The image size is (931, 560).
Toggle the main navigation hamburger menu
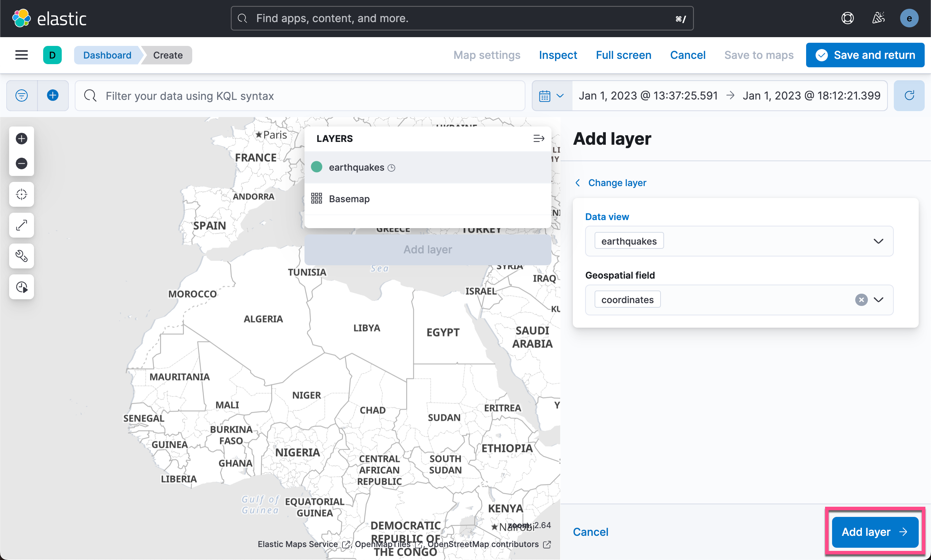21,55
